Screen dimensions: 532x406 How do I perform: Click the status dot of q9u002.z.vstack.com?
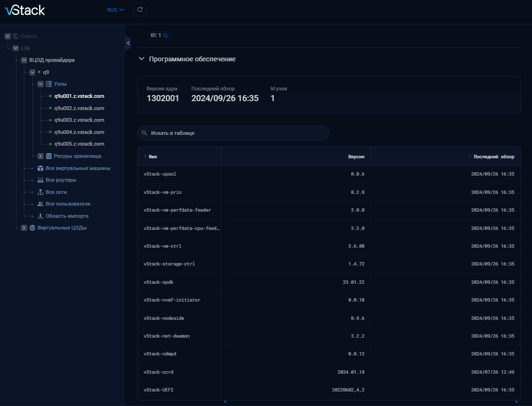point(50,108)
